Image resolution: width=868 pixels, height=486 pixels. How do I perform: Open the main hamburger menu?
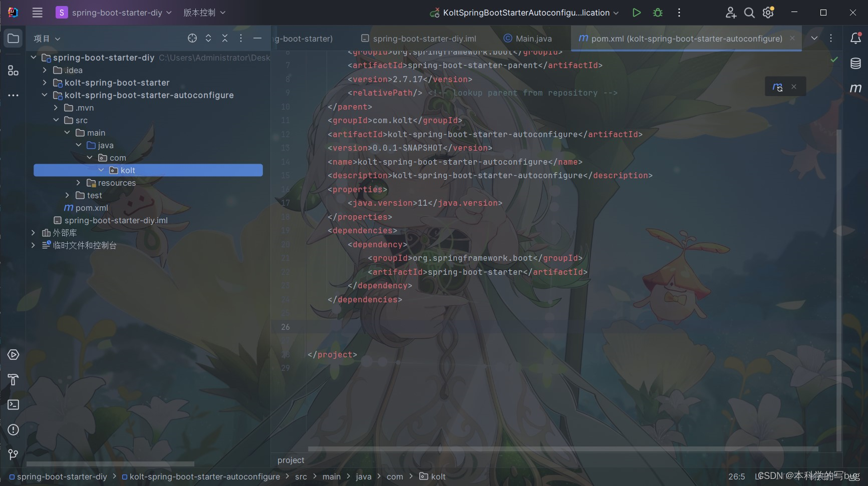click(37, 13)
